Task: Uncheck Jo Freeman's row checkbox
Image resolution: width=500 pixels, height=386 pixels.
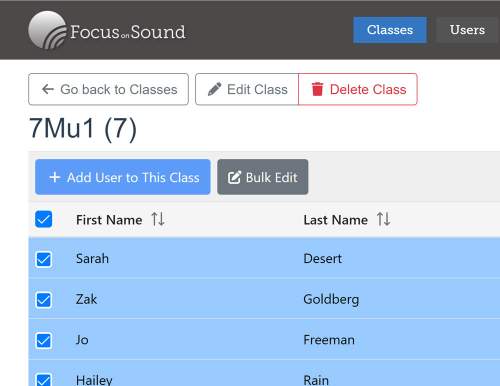Action: [x=44, y=340]
